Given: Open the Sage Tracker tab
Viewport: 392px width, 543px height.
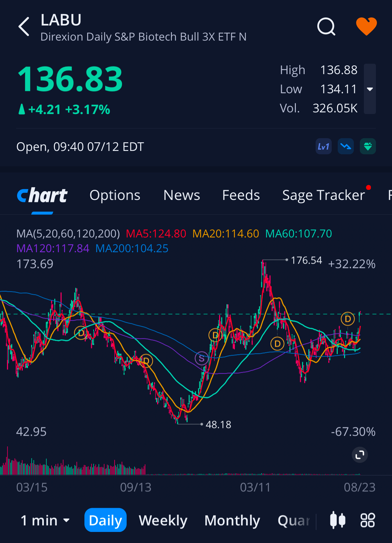Looking at the screenshot, I should [324, 195].
